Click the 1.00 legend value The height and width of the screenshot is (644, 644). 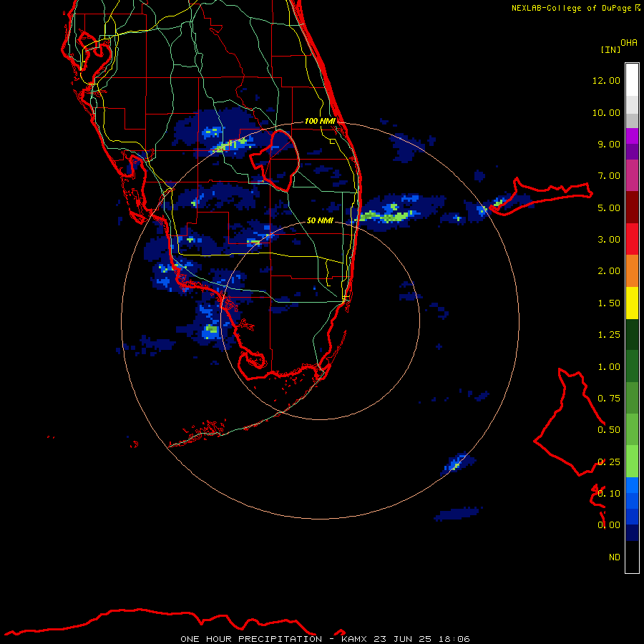point(609,367)
